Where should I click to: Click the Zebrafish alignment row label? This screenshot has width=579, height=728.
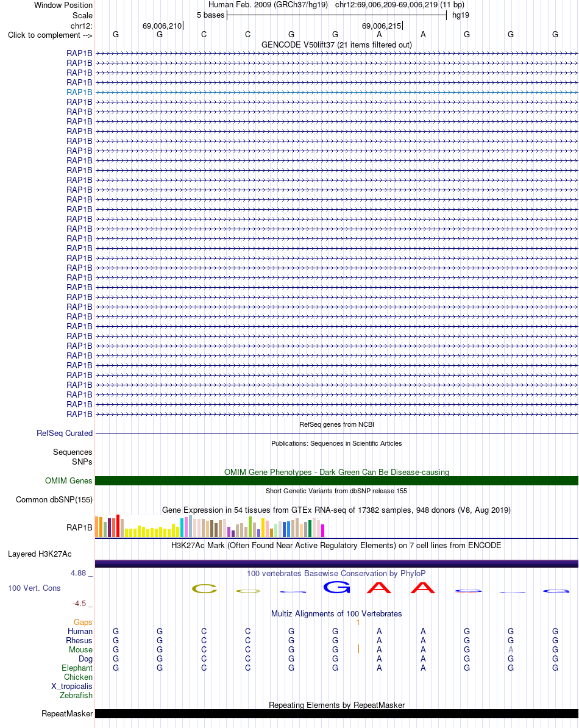[76, 696]
